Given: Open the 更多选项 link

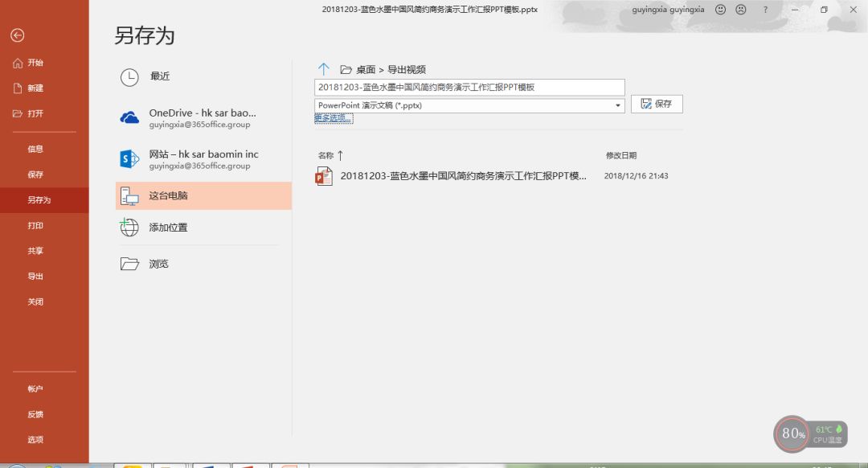Looking at the screenshot, I should pos(332,117).
